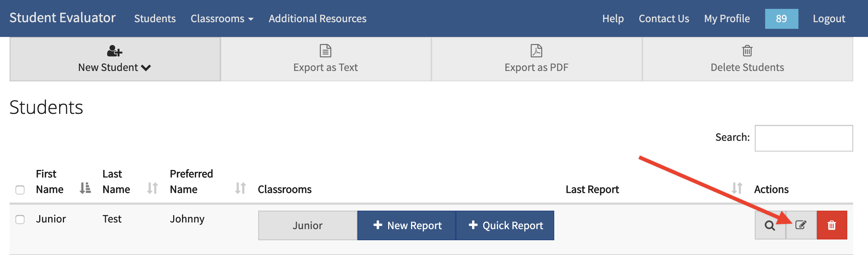Create a New Report for Junior
Viewport: 868px width, 255px height.
click(407, 225)
